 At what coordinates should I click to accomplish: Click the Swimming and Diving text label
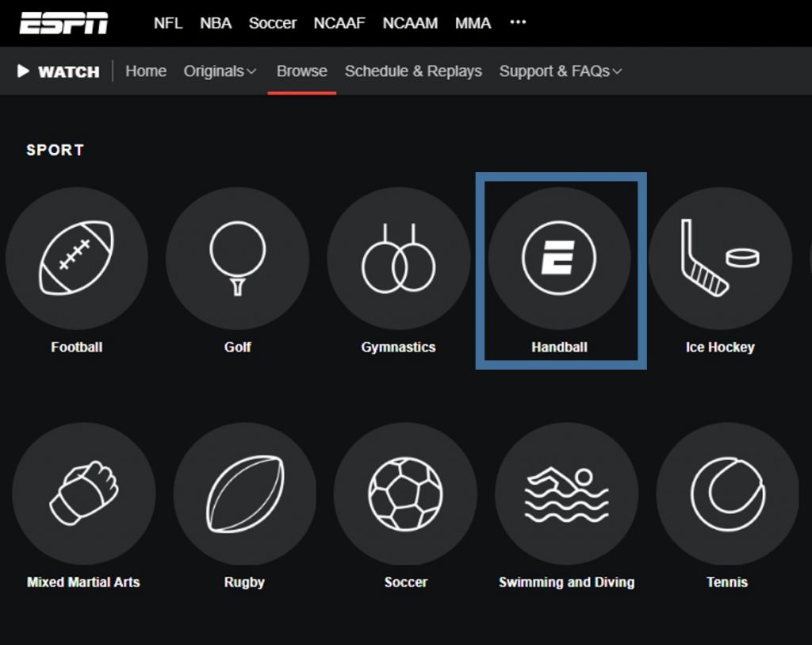point(566,582)
